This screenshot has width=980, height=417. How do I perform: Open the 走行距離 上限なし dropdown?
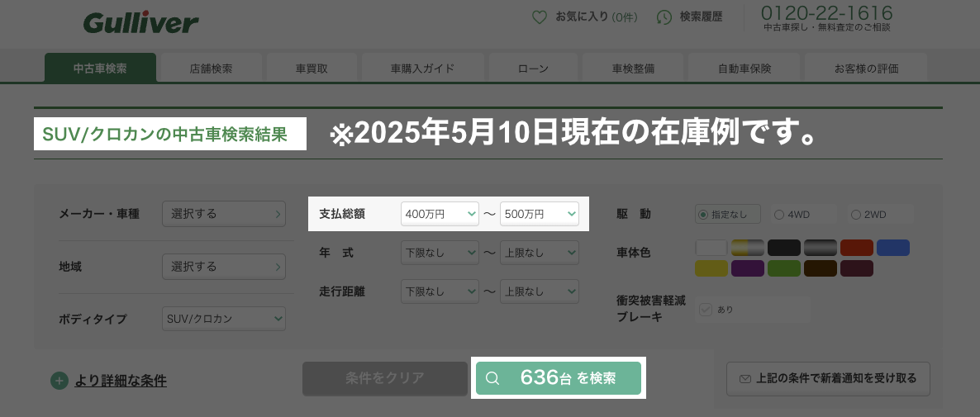pyautogui.click(x=540, y=291)
